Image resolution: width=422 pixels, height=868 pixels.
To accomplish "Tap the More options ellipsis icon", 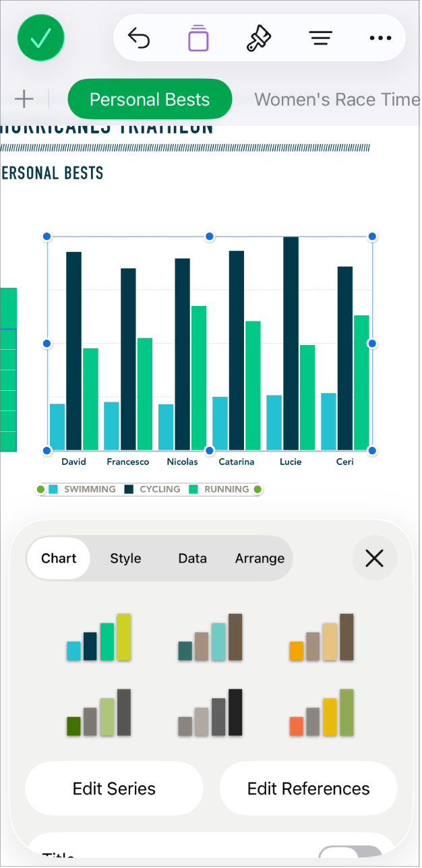I will click(380, 38).
